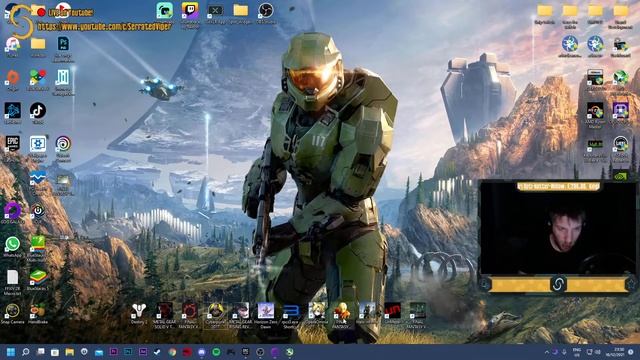Viewport: 640px width, 360px height.
Task: Open the Metal Gear Solid V shortcut
Action: pos(164,311)
